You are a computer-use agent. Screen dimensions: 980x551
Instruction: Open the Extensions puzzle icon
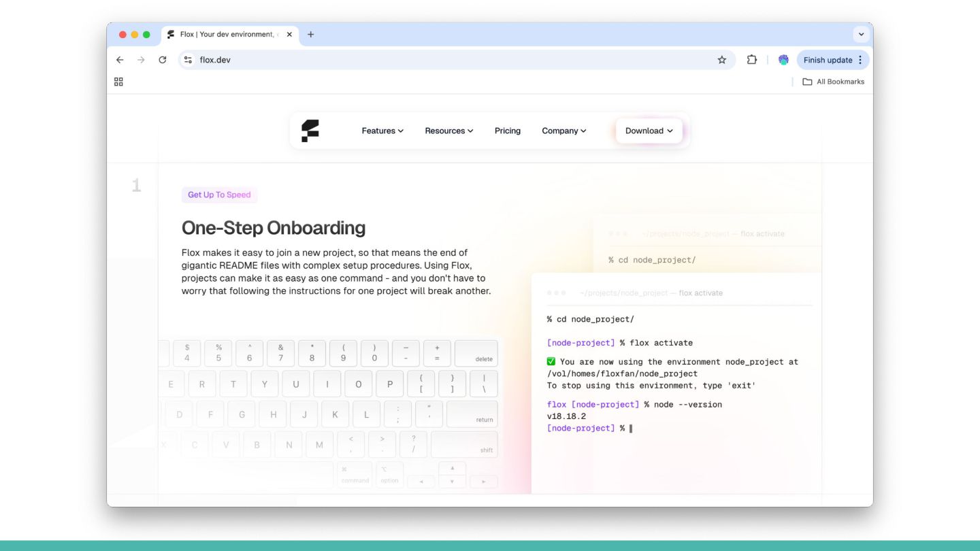pos(752,60)
